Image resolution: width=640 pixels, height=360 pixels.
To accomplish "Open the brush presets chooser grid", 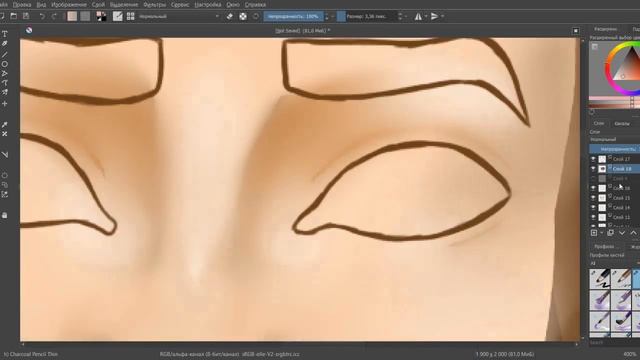I will click(131, 16).
